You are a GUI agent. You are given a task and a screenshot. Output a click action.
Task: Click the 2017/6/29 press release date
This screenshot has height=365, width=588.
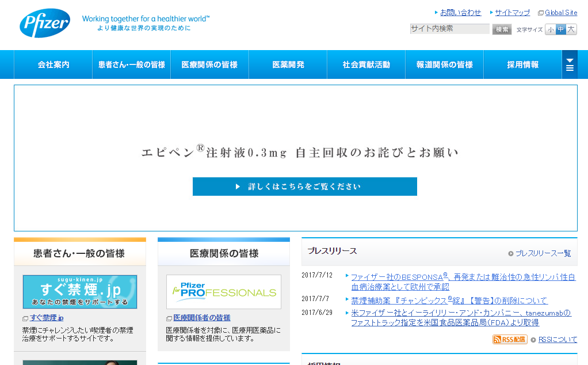[x=317, y=313]
